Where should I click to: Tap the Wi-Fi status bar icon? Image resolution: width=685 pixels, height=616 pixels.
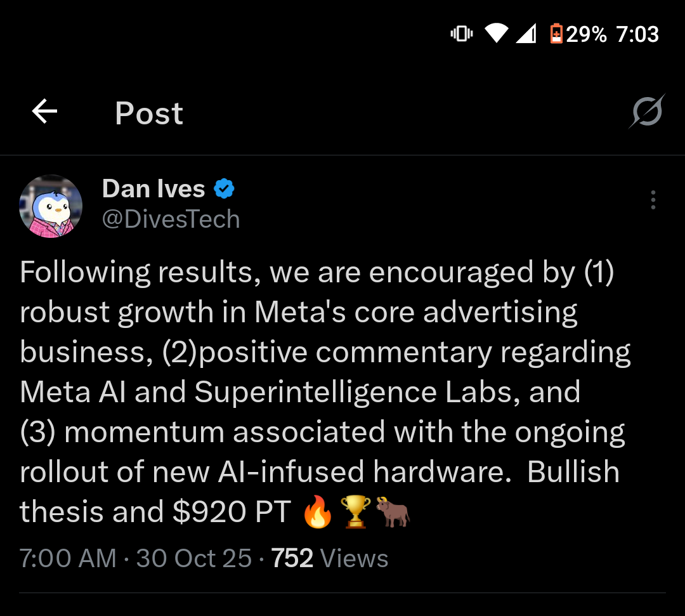click(497, 34)
